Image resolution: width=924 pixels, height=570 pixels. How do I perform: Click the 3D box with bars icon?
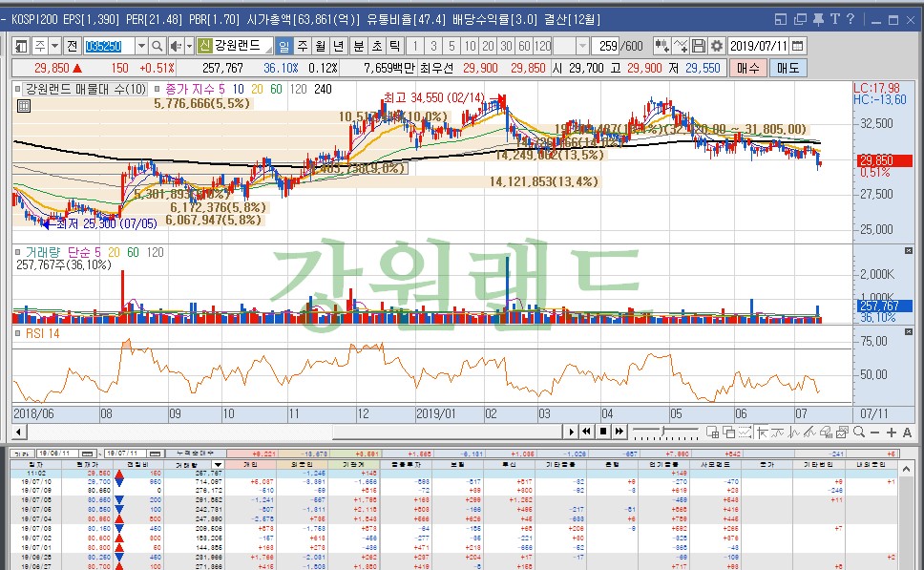coord(827,433)
